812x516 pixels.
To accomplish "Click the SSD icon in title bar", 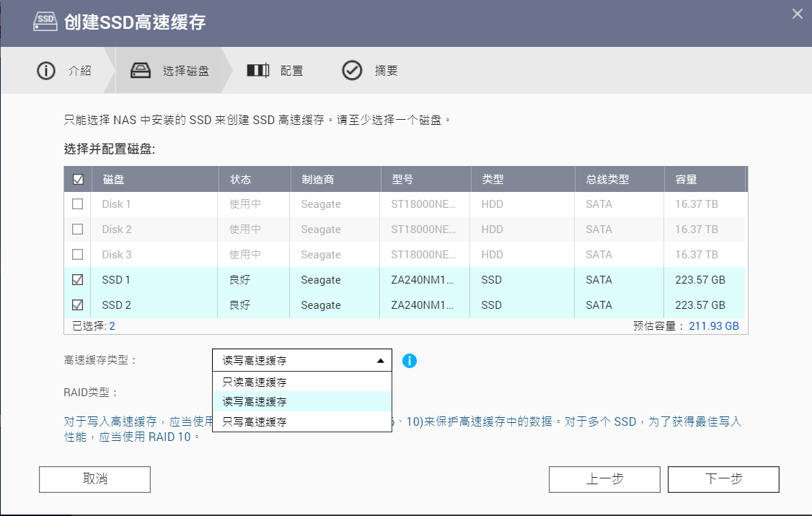I will tap(45, 22).
